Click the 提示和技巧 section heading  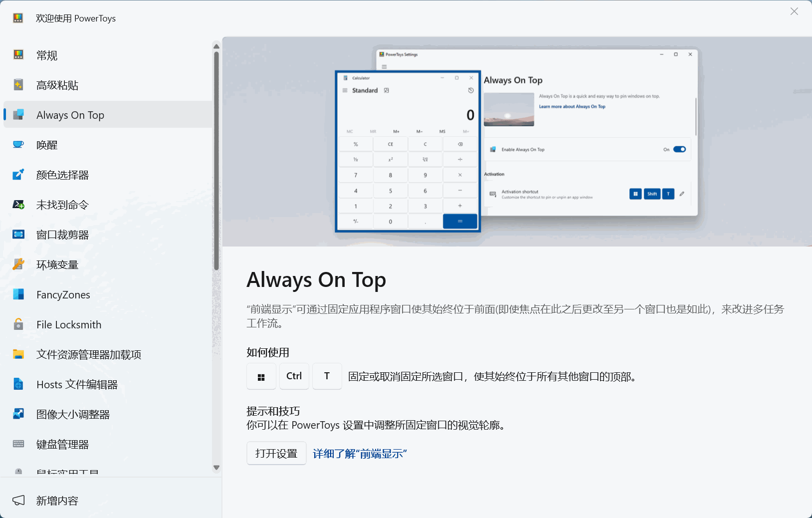[273, 411]
